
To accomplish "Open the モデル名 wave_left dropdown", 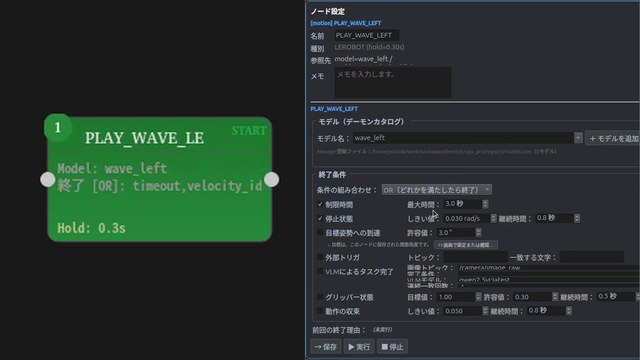I will tap(467, 138).
